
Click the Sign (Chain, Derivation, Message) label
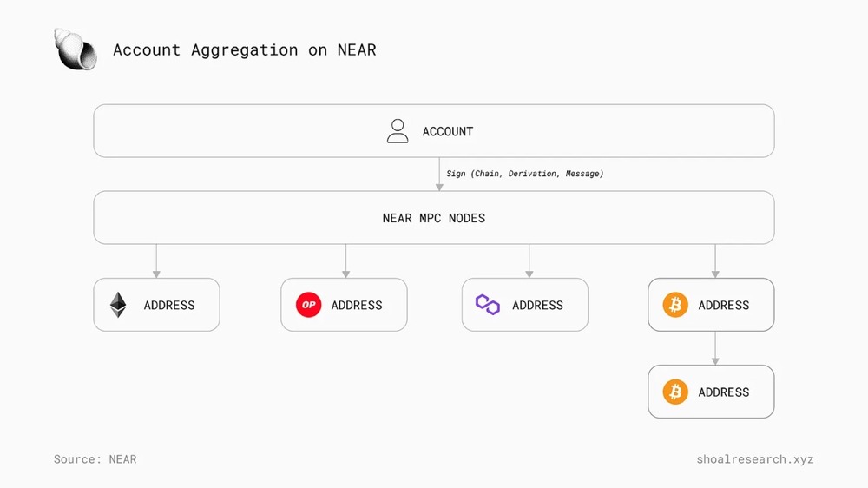[525, 174]
